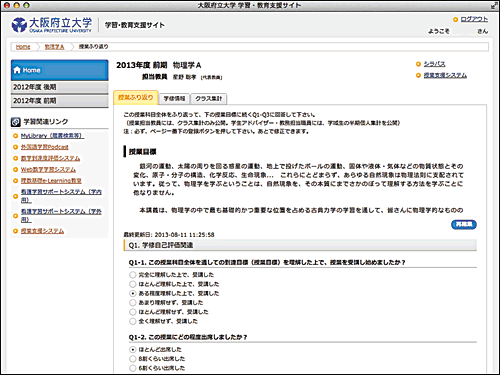Open the Web数学学習システム link
This screenshot has width=500, height=375.
pos(48,170)
